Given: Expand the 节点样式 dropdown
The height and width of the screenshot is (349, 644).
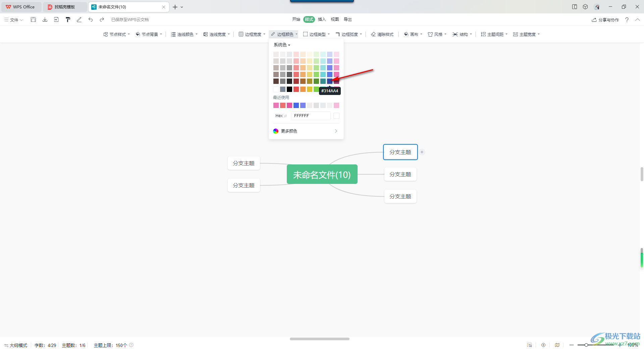Looking at the screenshot, I should click(116, 34).
